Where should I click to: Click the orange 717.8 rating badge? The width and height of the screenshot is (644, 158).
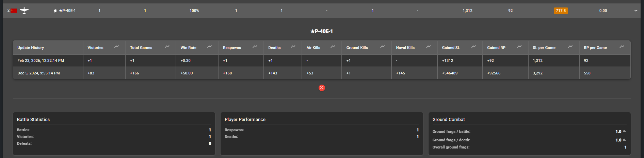(561, 11)
